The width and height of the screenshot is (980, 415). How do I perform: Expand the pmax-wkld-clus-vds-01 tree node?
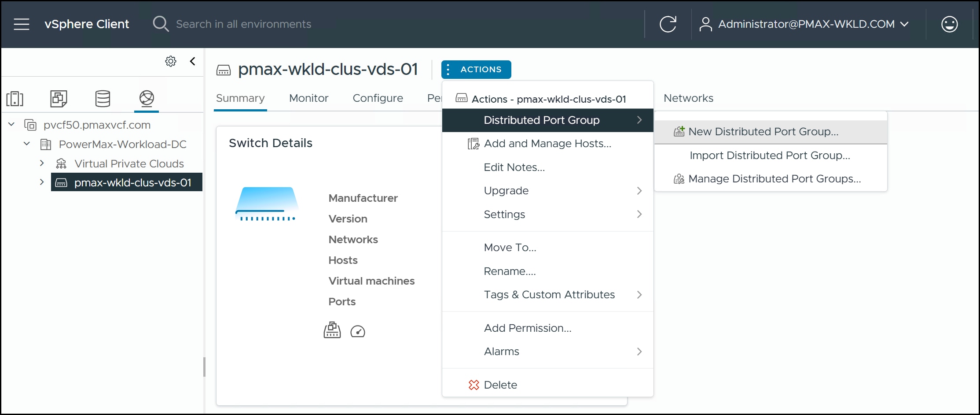click(42, 182)
